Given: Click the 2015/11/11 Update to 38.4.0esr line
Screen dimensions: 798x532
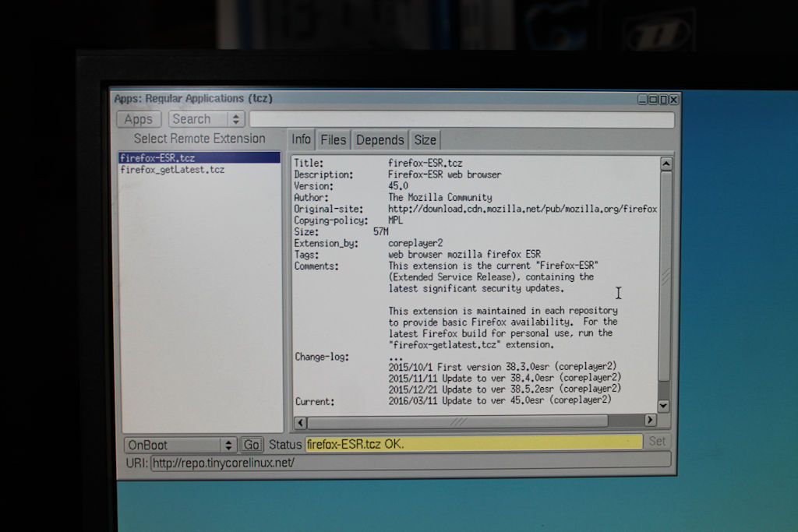Looking at the screenshot, I should (504, 378).
